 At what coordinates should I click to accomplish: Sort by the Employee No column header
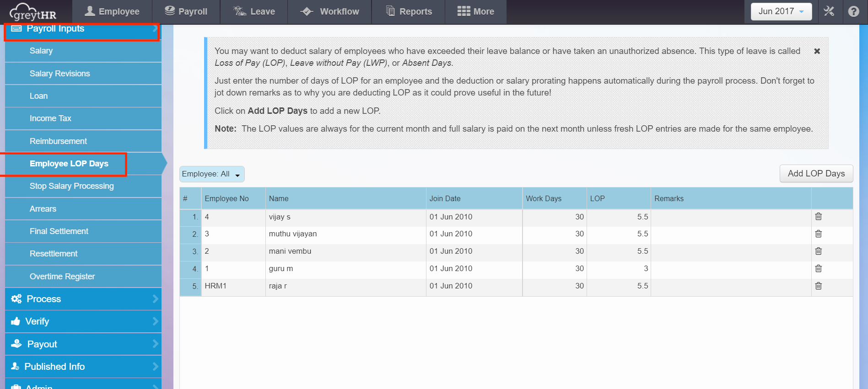[x=233, y=198]
